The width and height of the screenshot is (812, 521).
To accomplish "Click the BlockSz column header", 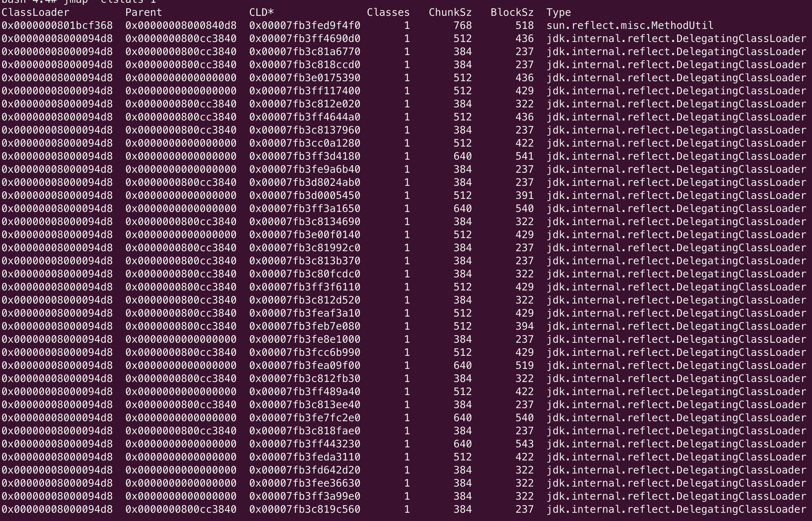I will pos(512,12).
